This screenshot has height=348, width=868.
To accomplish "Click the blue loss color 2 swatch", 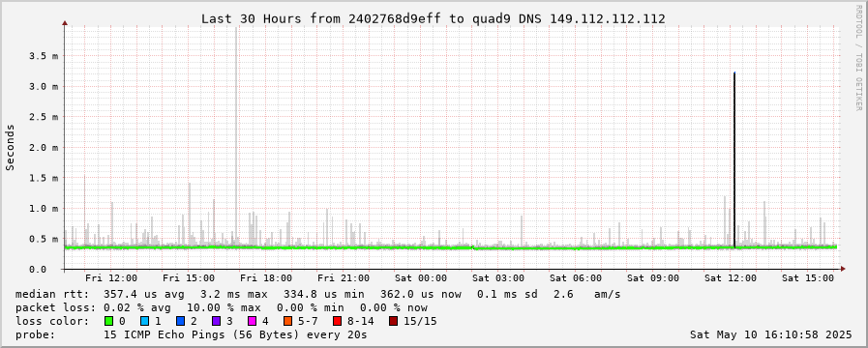I will (180, 321).
